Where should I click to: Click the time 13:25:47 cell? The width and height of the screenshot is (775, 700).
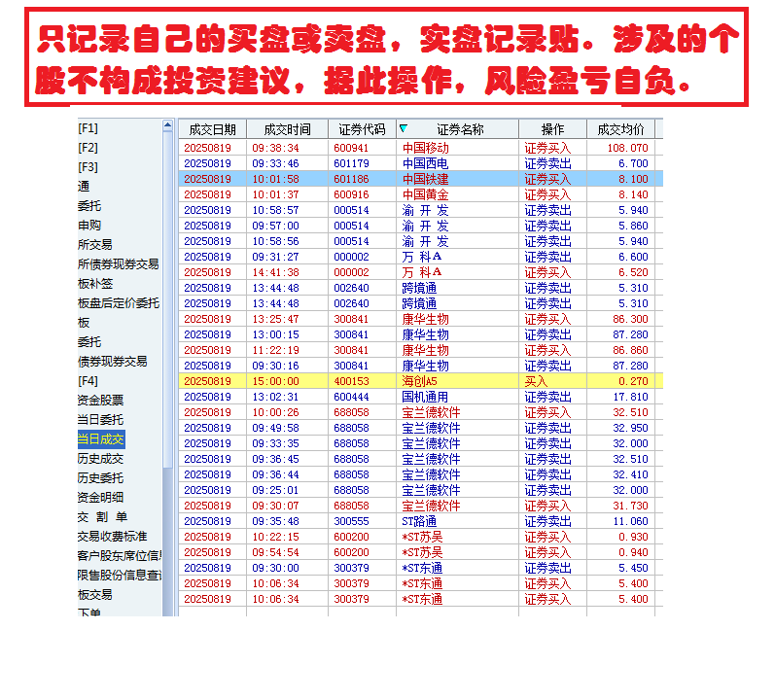tap(276, 319)
